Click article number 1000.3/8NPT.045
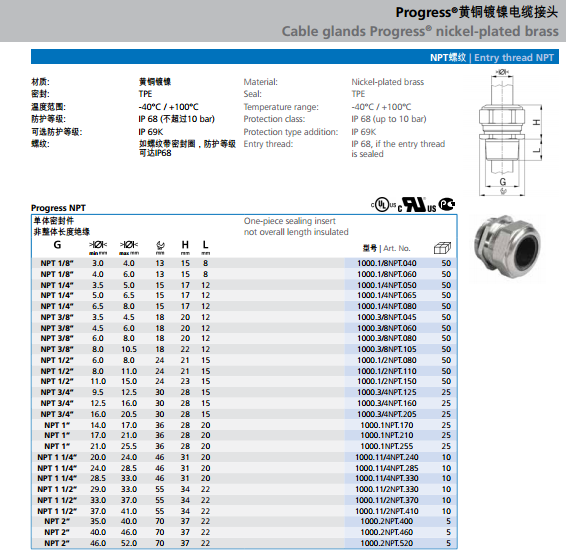The height and width of the screenshot is (554, 566). (x=387, y=317)
